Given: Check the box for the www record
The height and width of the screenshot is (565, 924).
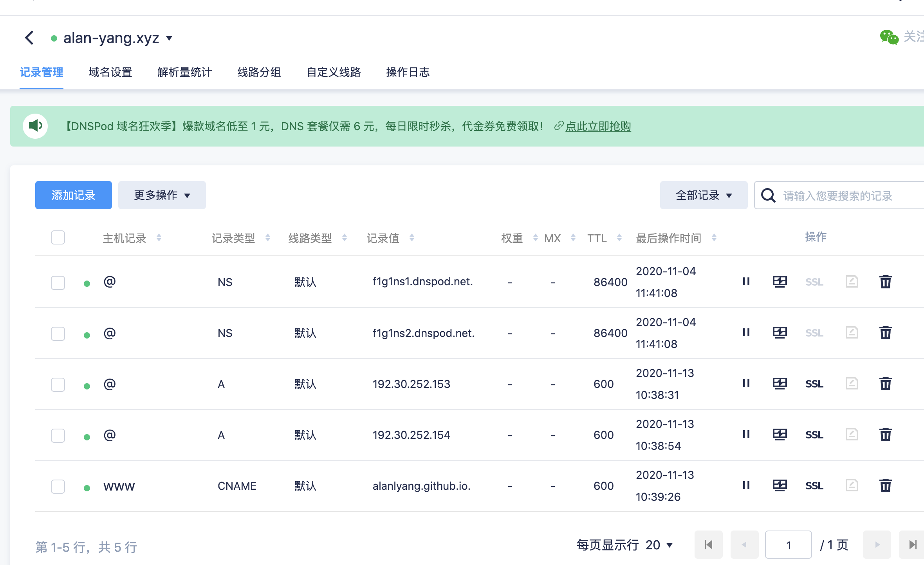Looking at the screenshot, I should click(58, 486).
